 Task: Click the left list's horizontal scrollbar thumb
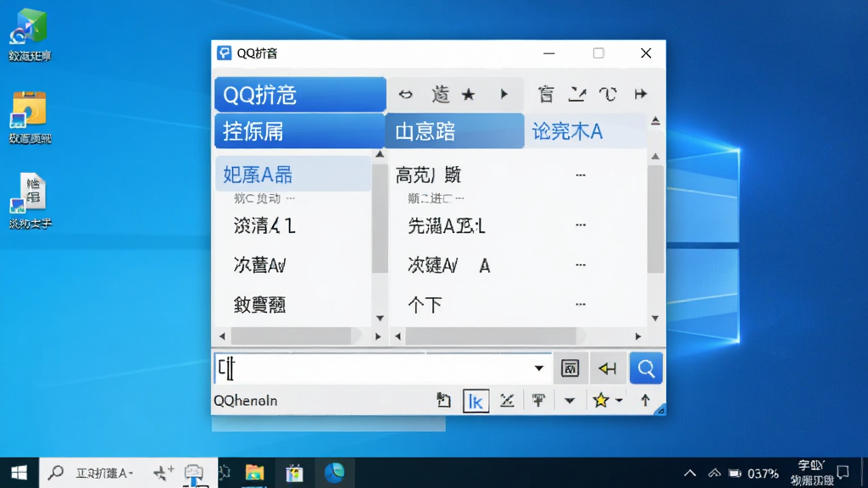(291, 336)
